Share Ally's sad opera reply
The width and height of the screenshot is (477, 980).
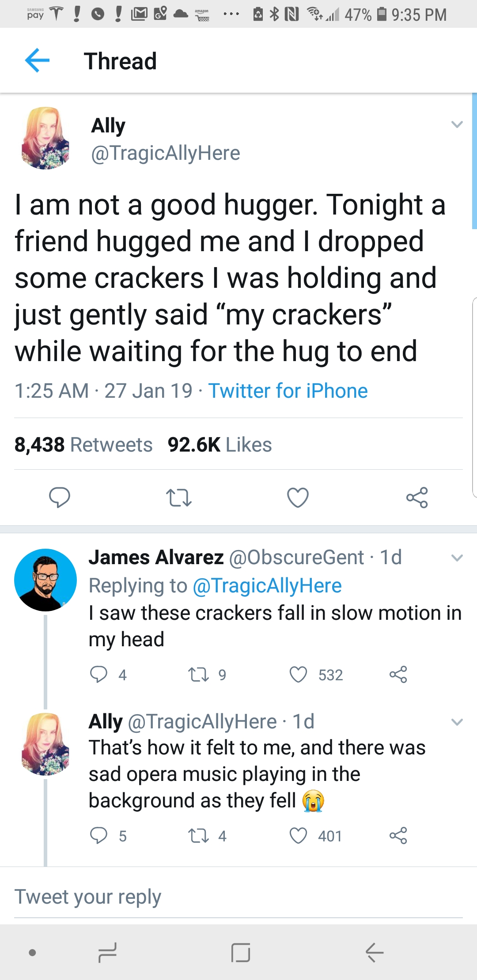click(x=398, y=836)
